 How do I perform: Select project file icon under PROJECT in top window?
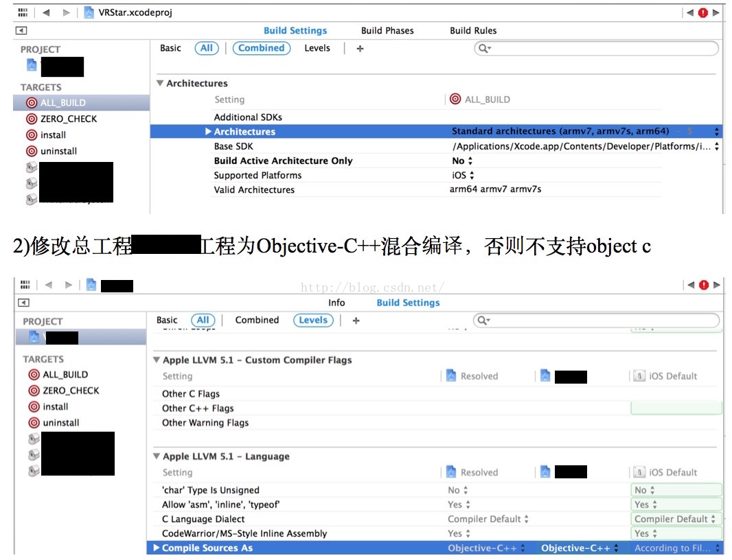(32, 65)
